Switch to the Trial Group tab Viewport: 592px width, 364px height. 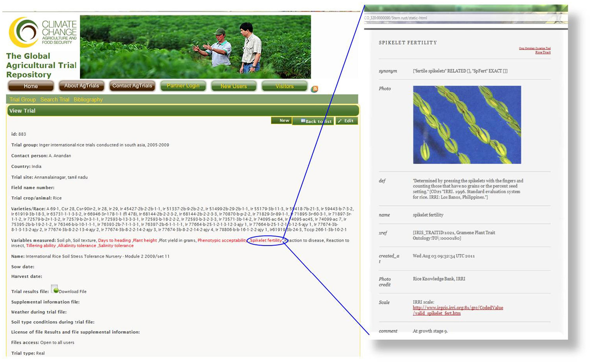point(22,100)
